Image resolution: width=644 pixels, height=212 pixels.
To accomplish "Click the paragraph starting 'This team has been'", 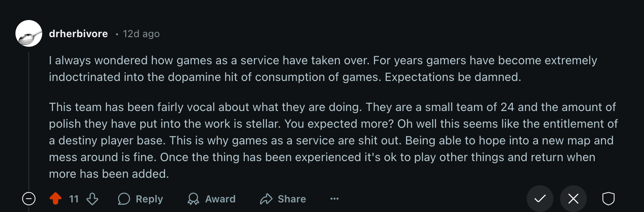I will coord(333,140).
